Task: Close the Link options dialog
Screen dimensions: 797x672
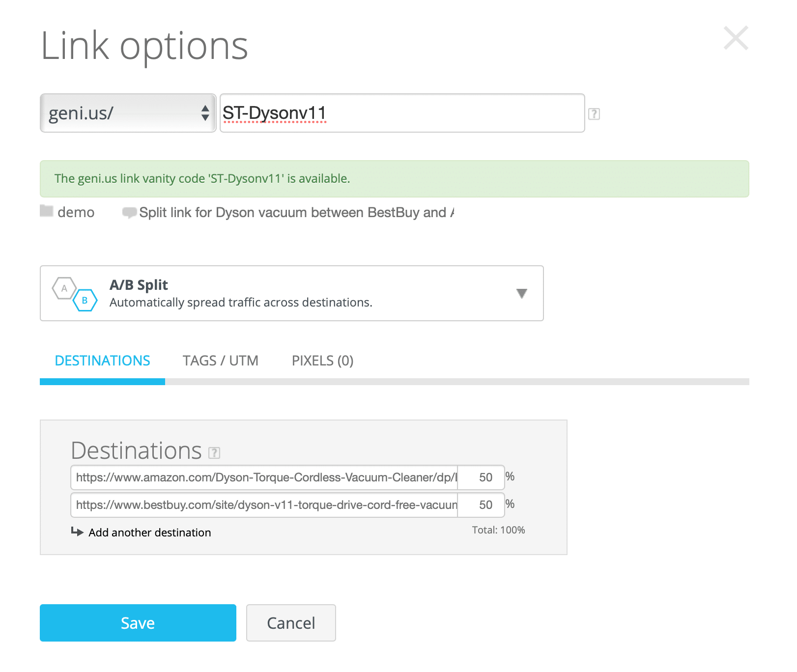Action: click(736, 38)
